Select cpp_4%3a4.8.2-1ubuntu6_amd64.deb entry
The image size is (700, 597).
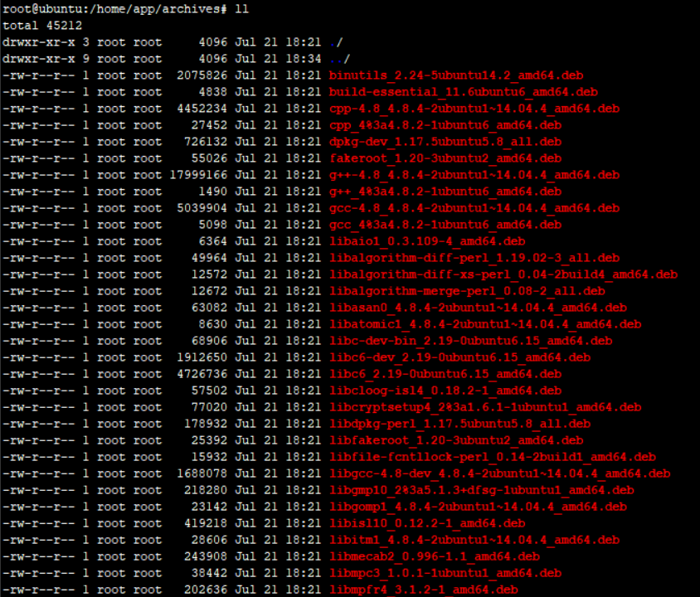445,125
